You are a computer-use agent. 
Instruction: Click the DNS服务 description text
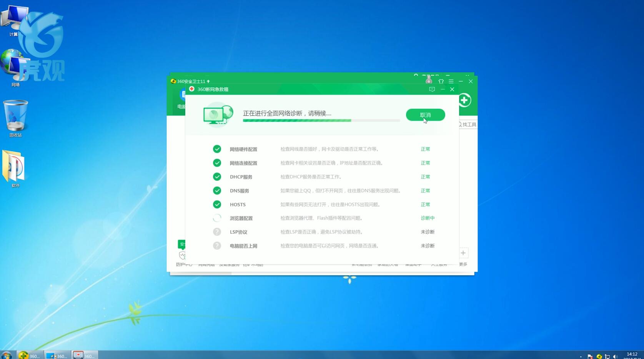[x=341, y=191]
